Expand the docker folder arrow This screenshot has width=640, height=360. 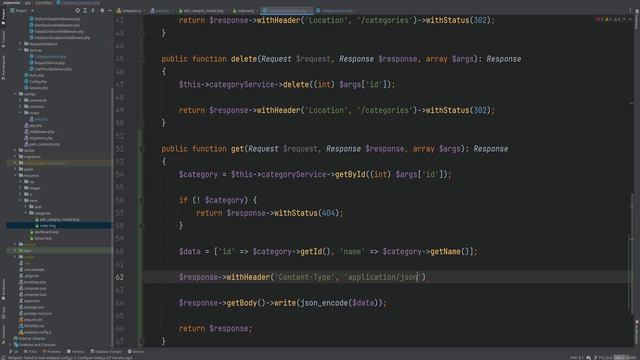tap(16, 150)
